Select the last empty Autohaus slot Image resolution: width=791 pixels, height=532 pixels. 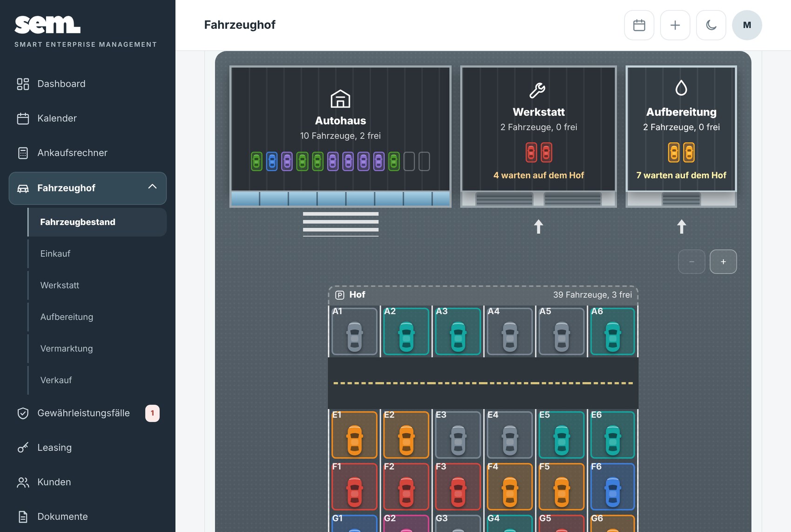pos(424,161)
